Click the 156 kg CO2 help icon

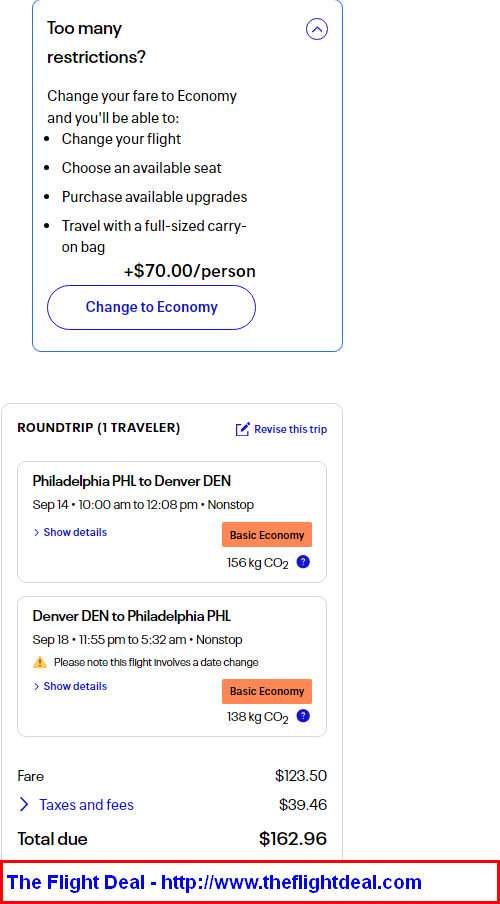point(303,562)
